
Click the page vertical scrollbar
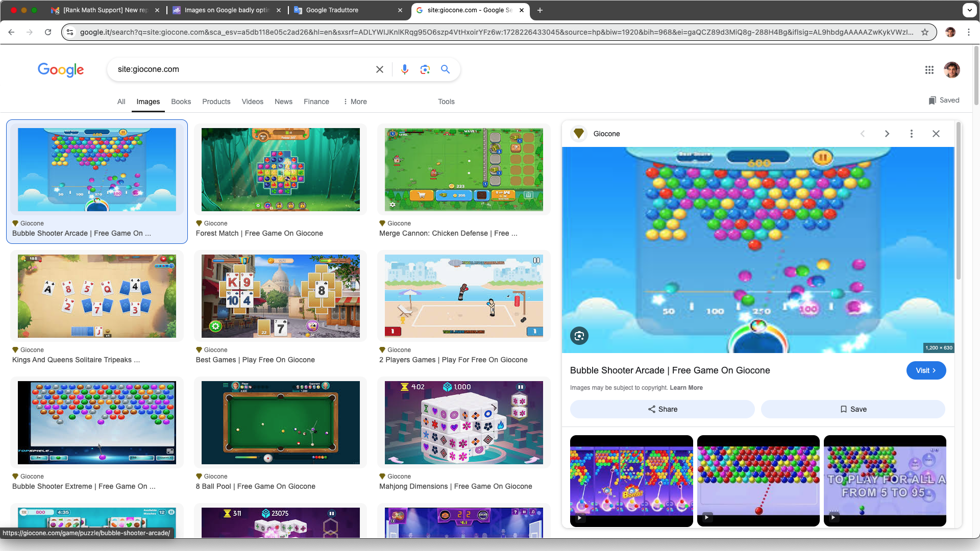click(x=976, y=77)
